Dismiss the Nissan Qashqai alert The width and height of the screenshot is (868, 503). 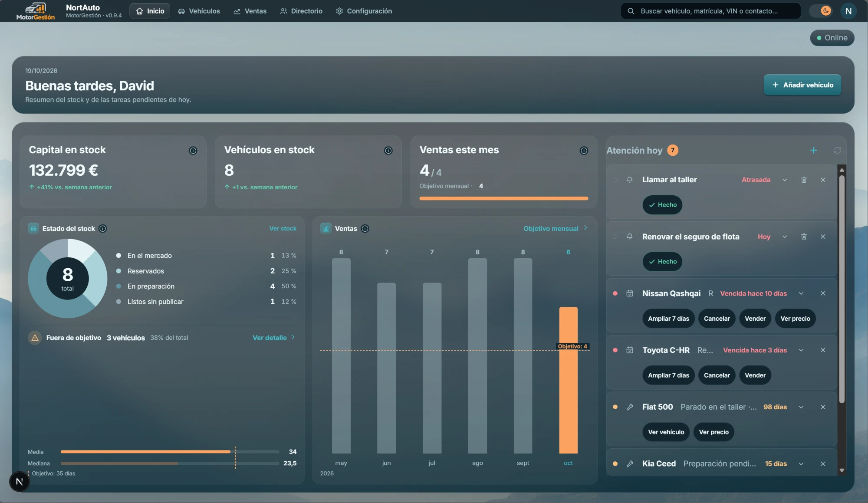[x=823, y=293]
